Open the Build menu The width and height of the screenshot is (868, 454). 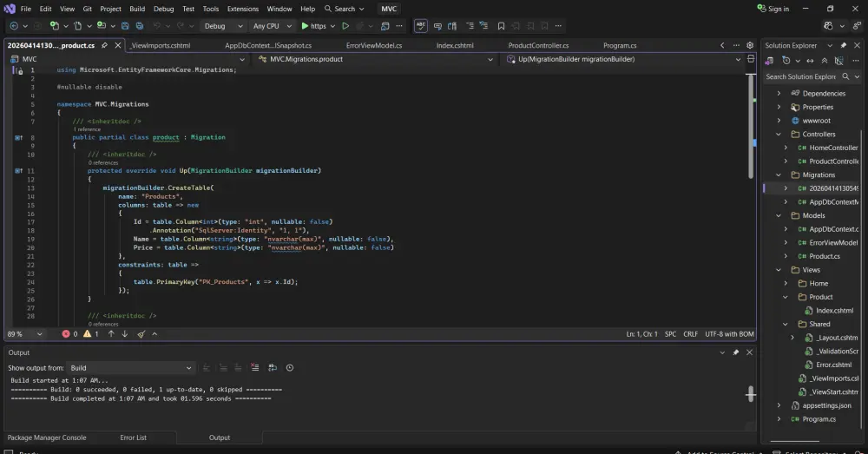pos(137,9)
